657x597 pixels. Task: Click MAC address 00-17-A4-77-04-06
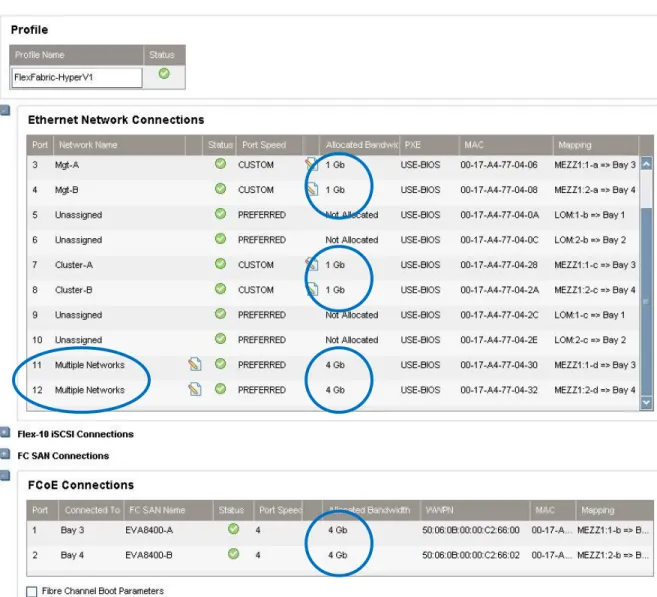[499, 165]
